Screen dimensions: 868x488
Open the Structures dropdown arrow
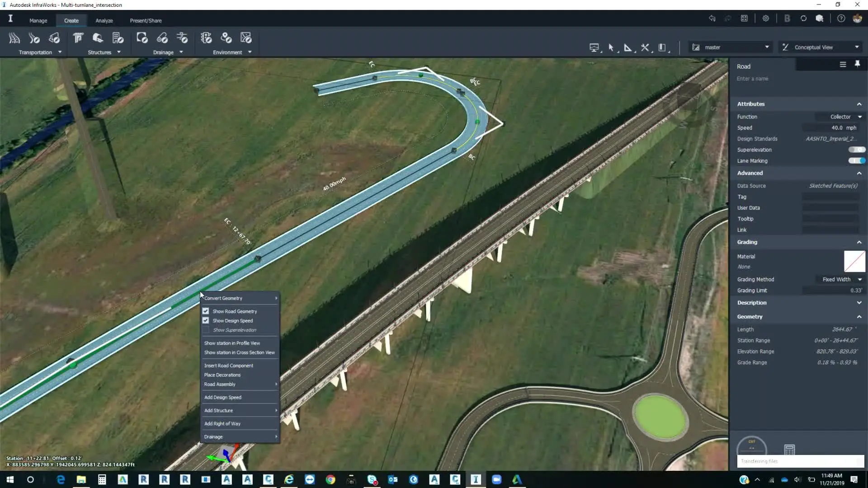(x=119, y=52)
